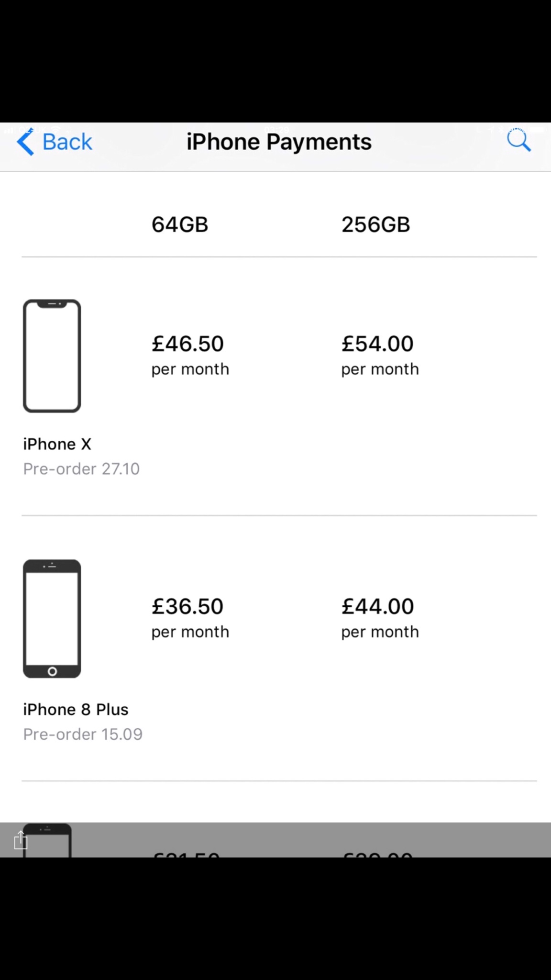Pick the £36.50 iPhone 8 Plus price
The width and height of the screenshot is (551, 980).
click(x=187, y=606)
